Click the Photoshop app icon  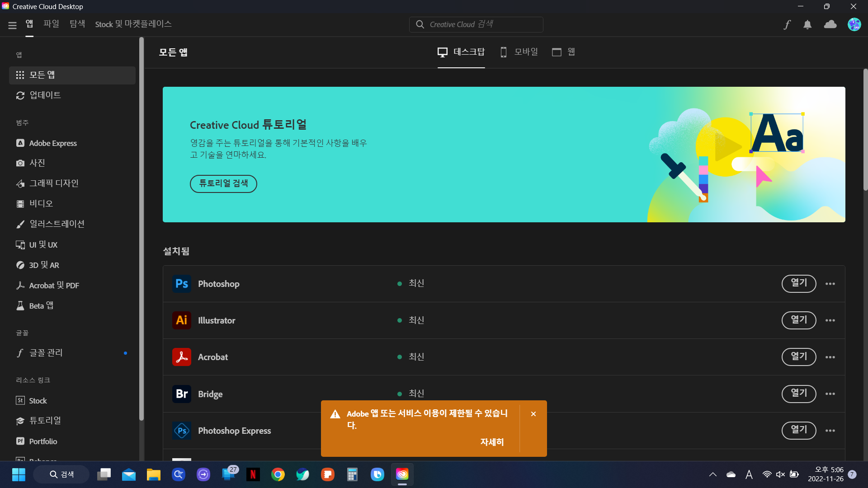pos(181,283)
